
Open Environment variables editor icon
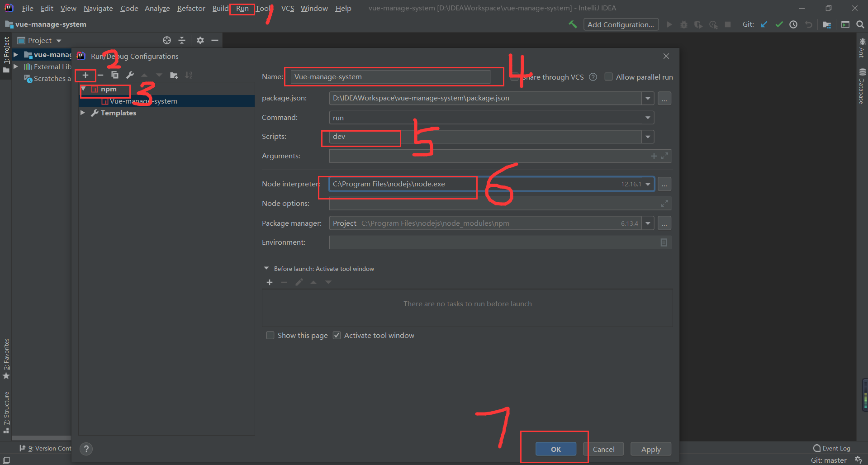[664, 242]
